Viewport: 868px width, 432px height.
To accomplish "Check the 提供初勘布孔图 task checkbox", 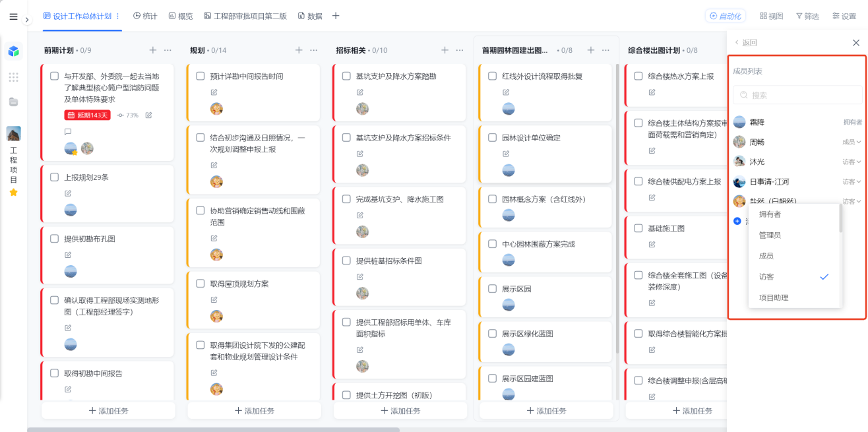I will (x=55, y=239).
